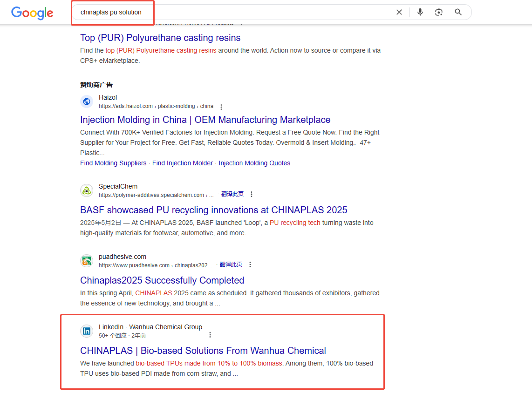This screenshot has height=393, width=532.
Task: Translate the SpecialChem page via 翻译此页
Action: (x=232, y=194)
